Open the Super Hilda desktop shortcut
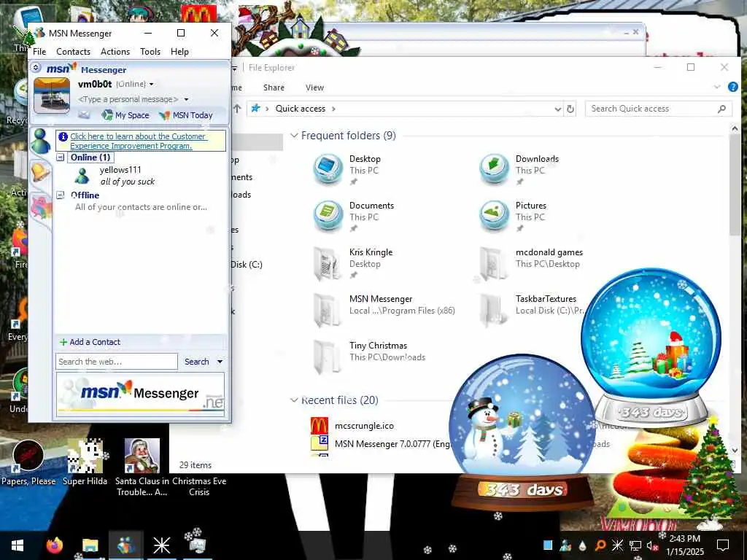The width and height of the screenshot is (747, 560). click(x=85, y=463)
